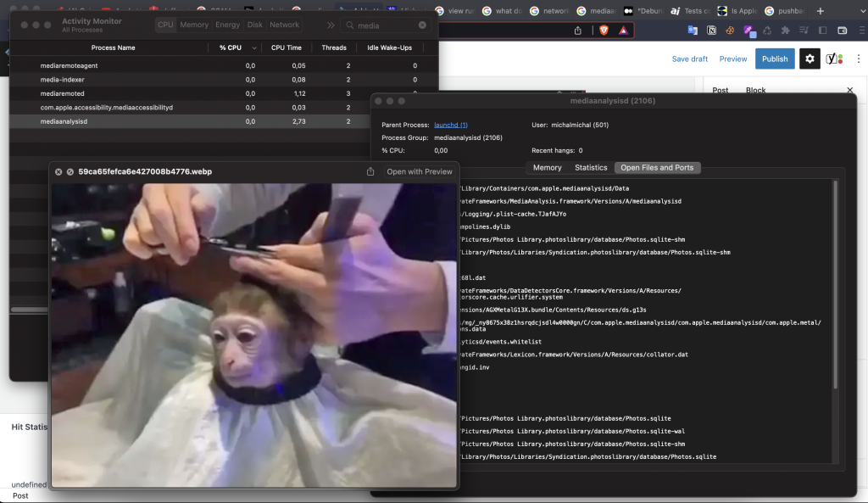
Task: Open the Brave Shields lion icon
Action: pos(604,31)
